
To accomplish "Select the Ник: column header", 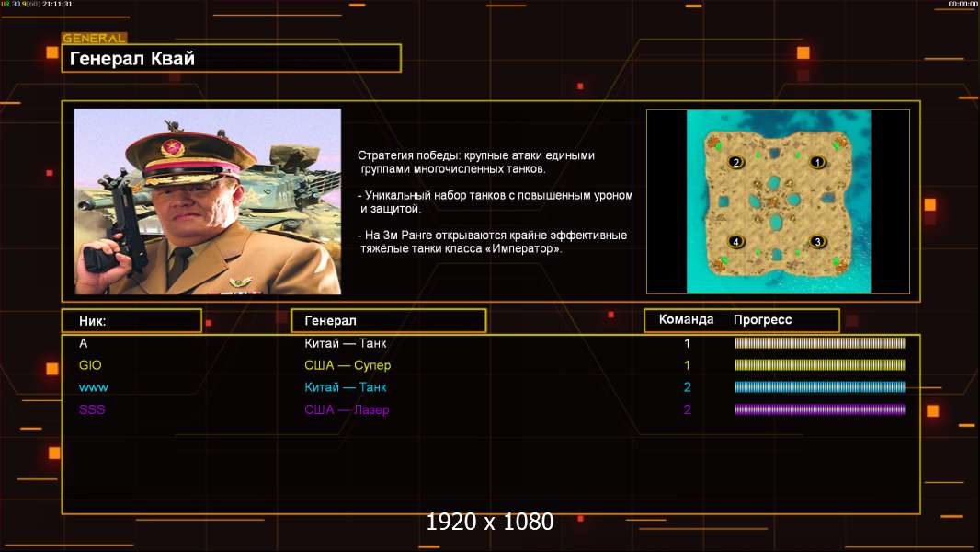I will (131, 321).
